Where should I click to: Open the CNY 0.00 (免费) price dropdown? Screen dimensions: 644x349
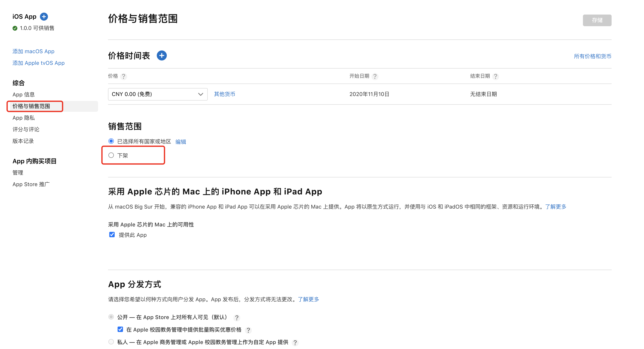[x=158, y=94]
